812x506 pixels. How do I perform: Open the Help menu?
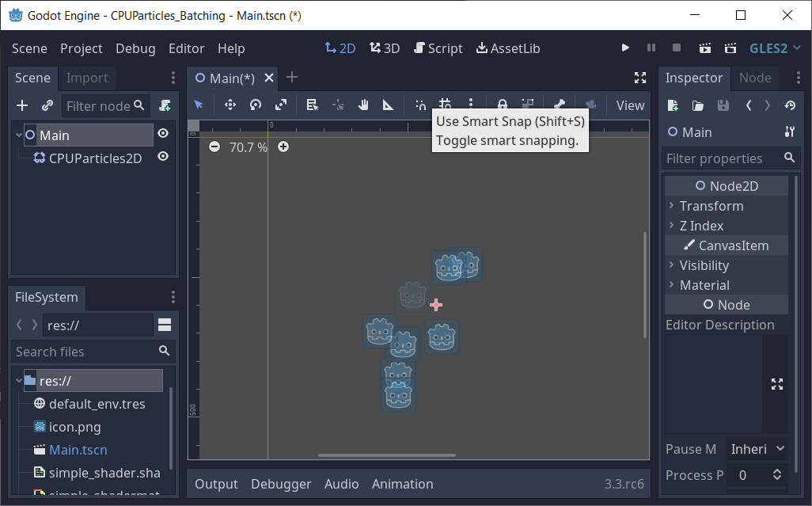231,48
